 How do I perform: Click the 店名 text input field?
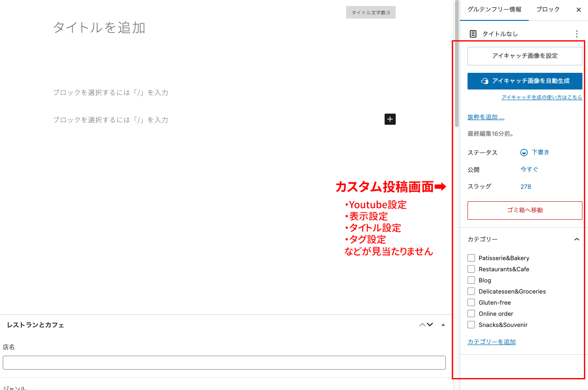(x=224, y=363)
